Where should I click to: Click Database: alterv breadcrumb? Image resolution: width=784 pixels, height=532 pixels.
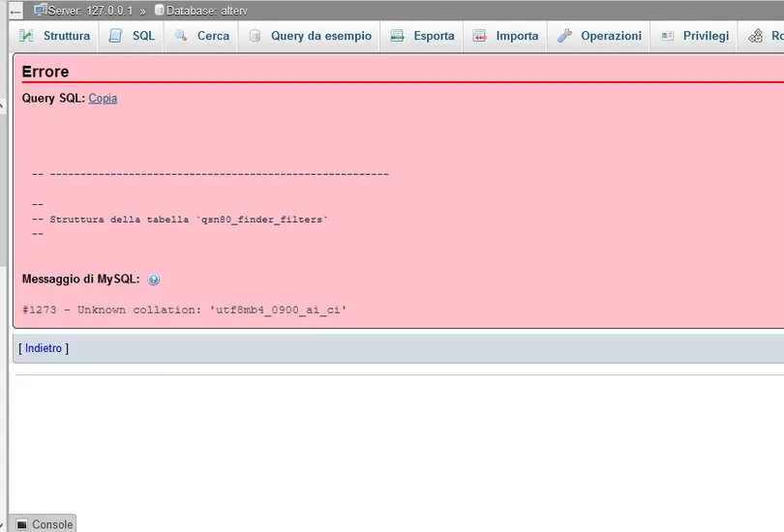coord(206,11)
